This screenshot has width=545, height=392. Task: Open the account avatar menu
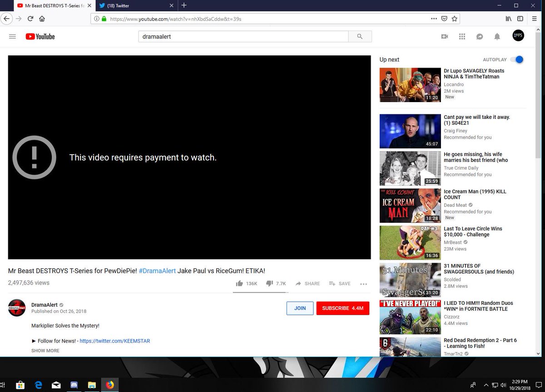(x=518, y=36)
